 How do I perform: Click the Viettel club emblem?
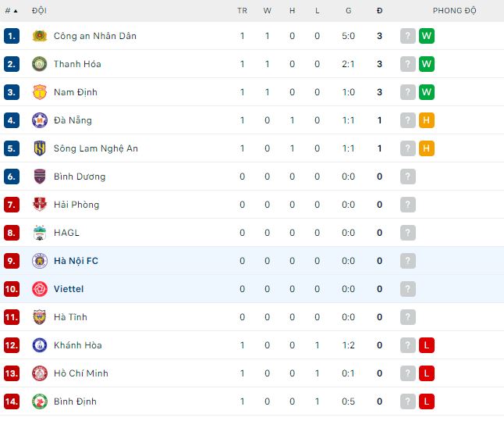pos(39,289)
